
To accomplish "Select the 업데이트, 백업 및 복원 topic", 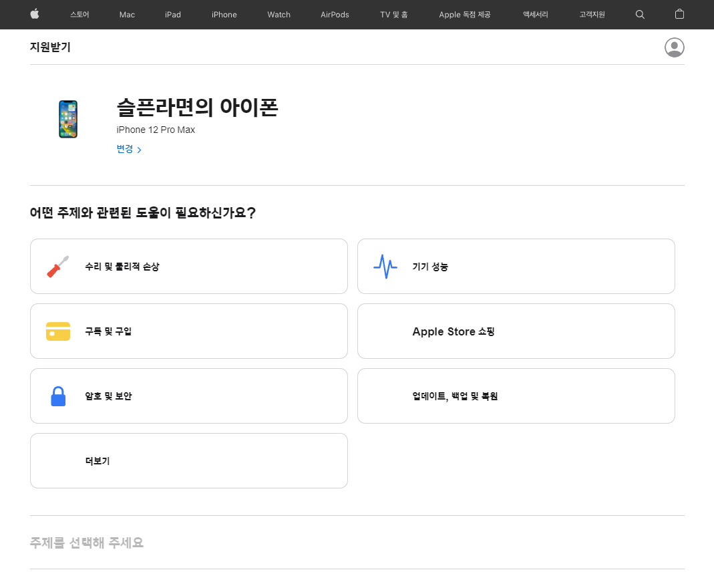I will coord(516,396).
